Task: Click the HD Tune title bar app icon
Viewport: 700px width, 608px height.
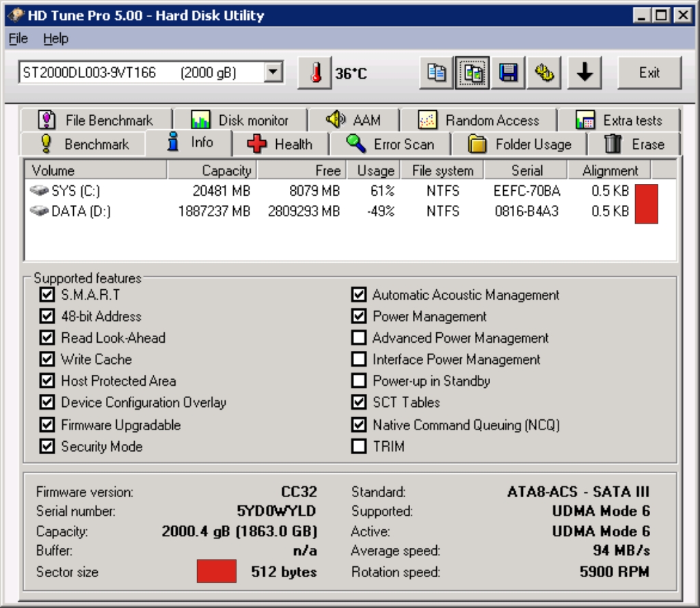Action: point(16,15)
